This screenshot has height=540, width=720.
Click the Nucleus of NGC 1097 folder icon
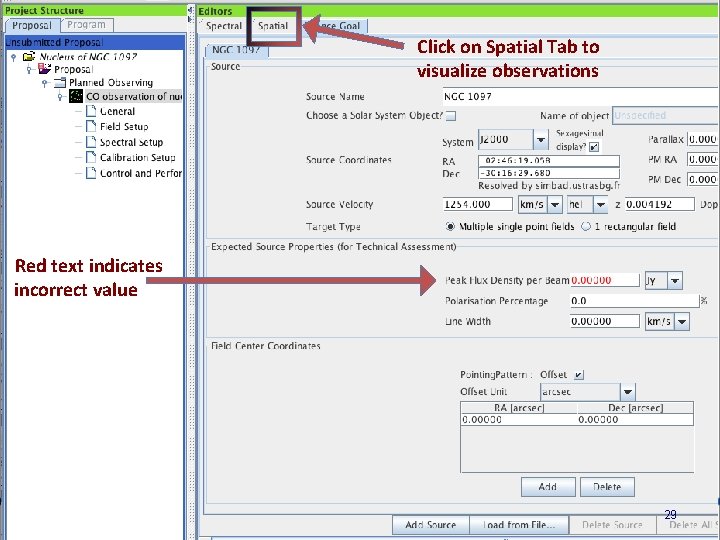coord(28,56)
